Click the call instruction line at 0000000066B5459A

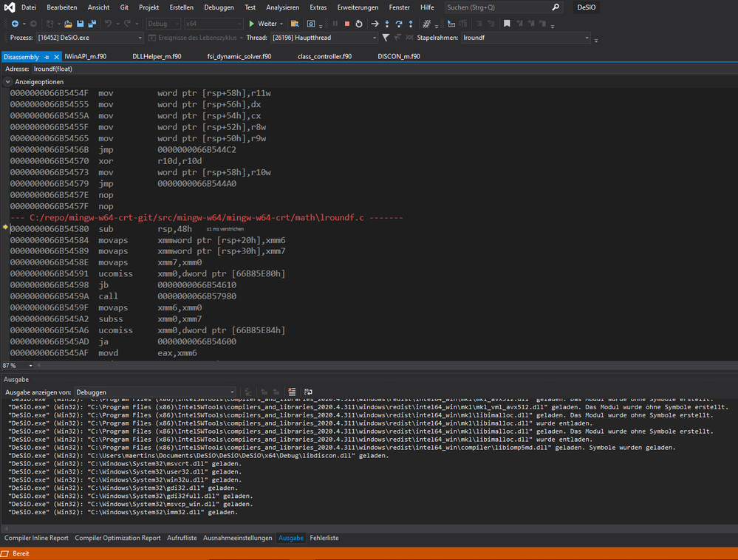(x=123, y=296)
